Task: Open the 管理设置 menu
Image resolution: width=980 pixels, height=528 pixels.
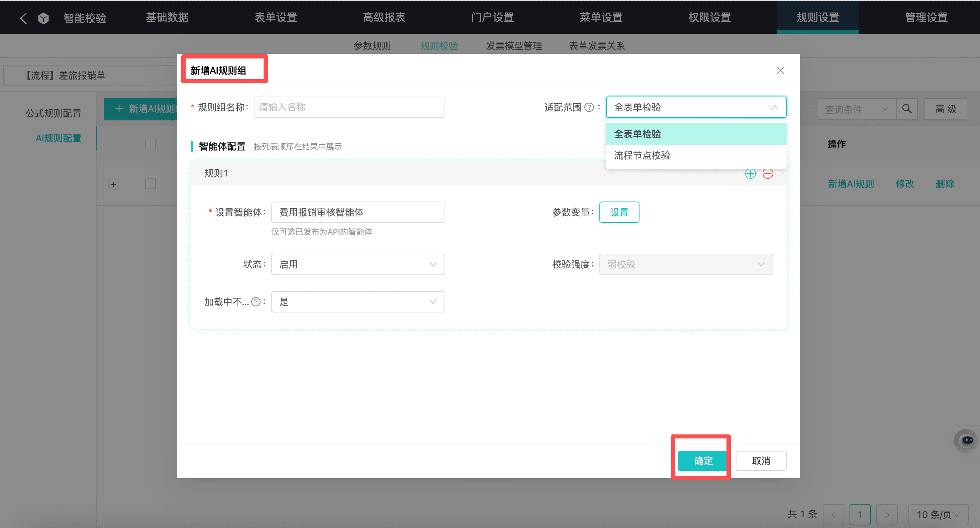Action: coord(926,17)
